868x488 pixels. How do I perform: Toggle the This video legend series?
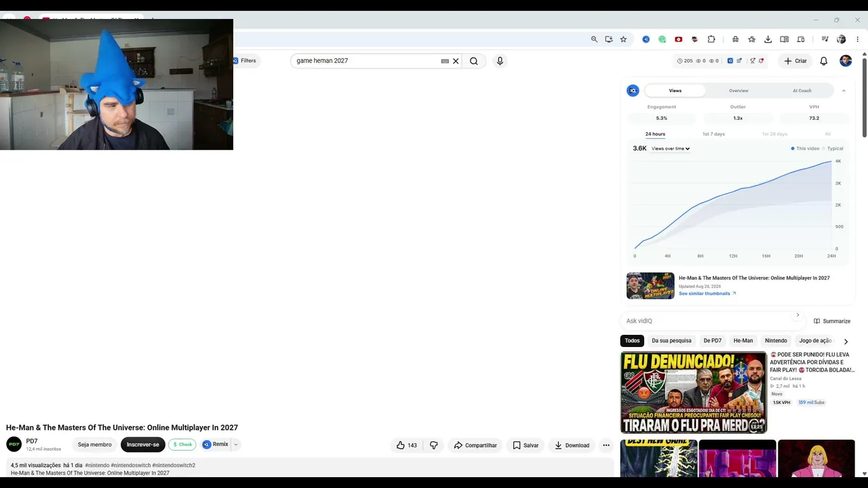(x=805, y=148)
